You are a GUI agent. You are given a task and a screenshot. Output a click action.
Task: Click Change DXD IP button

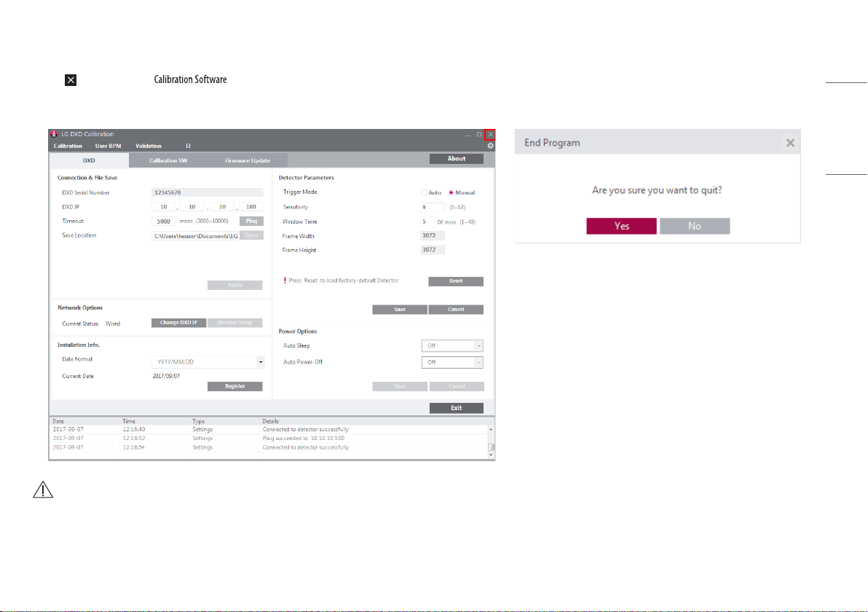[179, 323]
